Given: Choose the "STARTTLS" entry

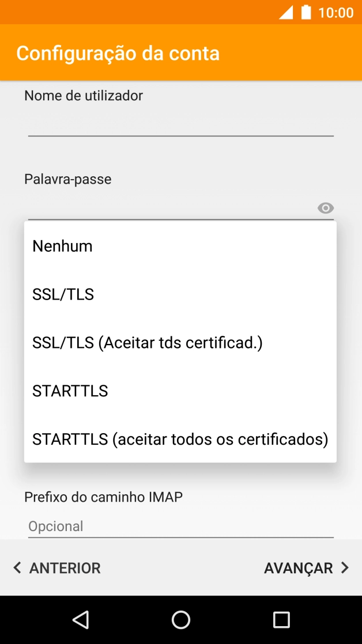Looking at the screenshot, I should point(70,391).
